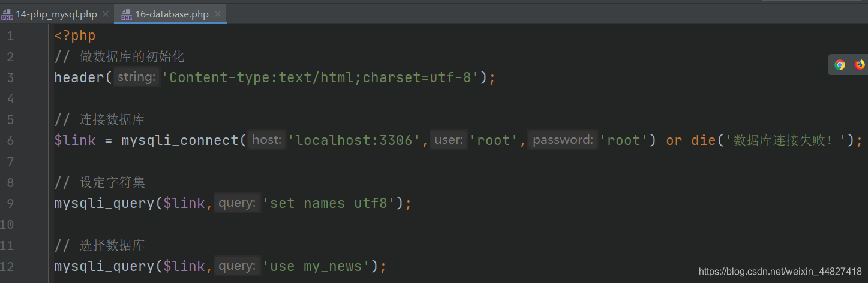Viewport: 868px width, 283px height.
Task: Click 'mysqli_query' on line 12
Action: pos(104,267)
